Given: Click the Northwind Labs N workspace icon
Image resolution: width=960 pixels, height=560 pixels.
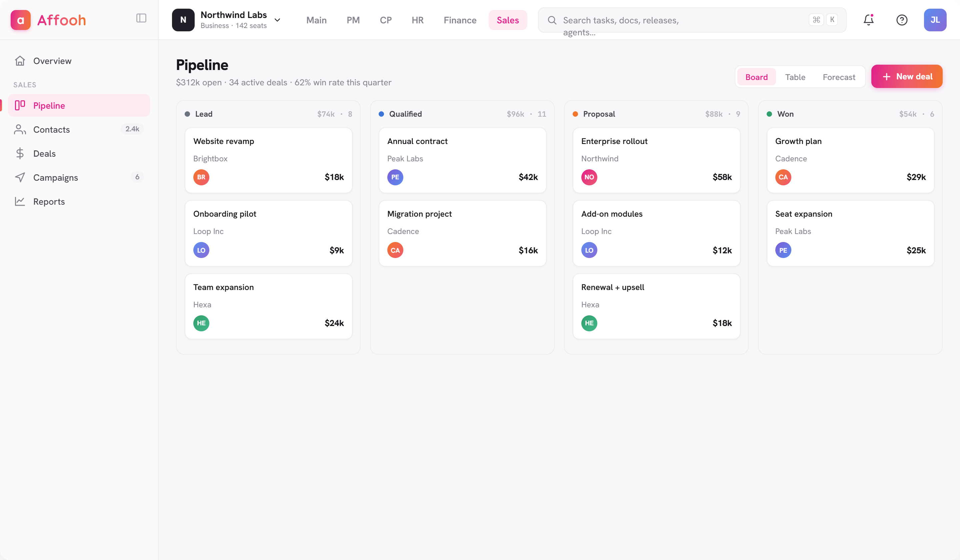Looking at the screenshot, I should tap(183, 20).
